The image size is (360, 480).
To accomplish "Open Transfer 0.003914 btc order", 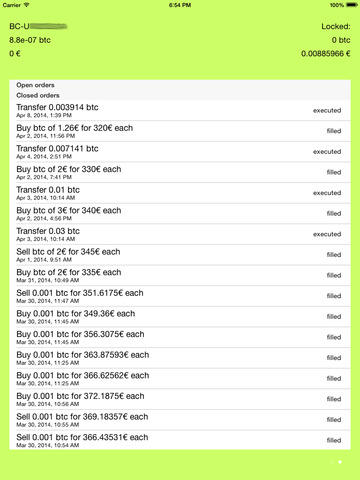I will (180, 111).
